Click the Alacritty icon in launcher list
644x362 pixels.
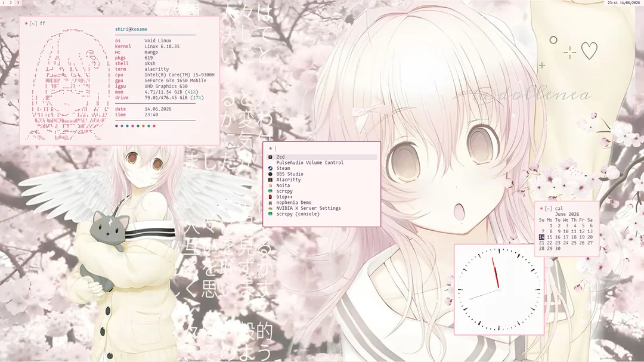tap(270, 180)
